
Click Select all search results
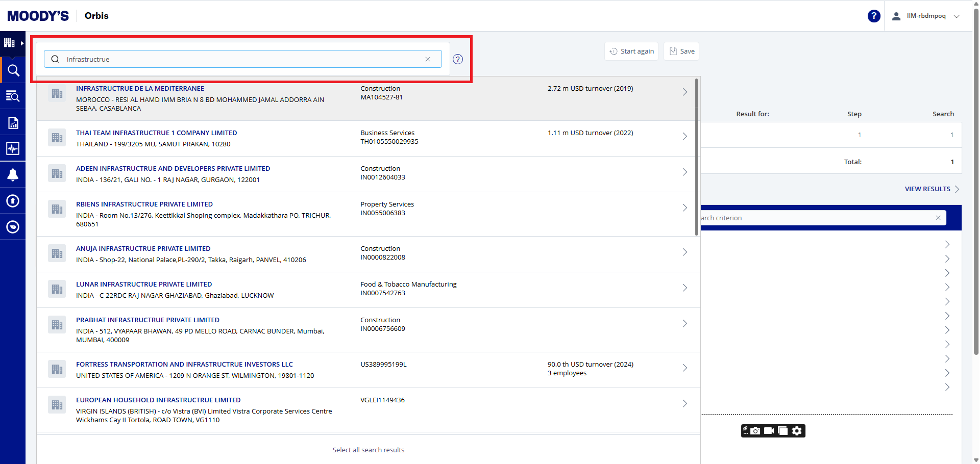click(368, 450)
